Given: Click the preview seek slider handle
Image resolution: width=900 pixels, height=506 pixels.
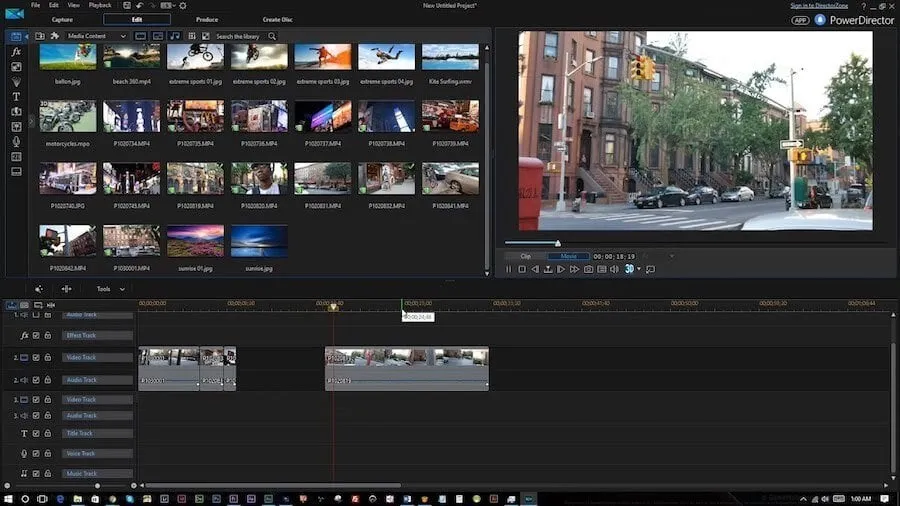Looking at the screenshot, I should (558, 243).
